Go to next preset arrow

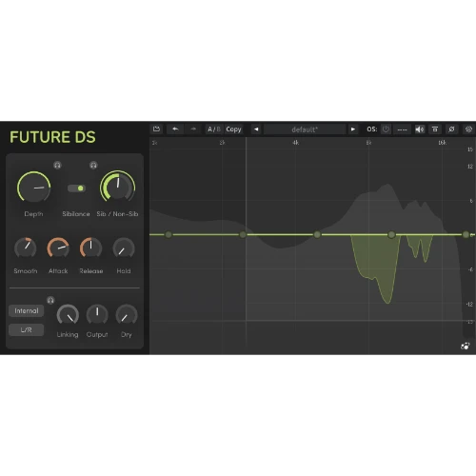pos(353,129)
